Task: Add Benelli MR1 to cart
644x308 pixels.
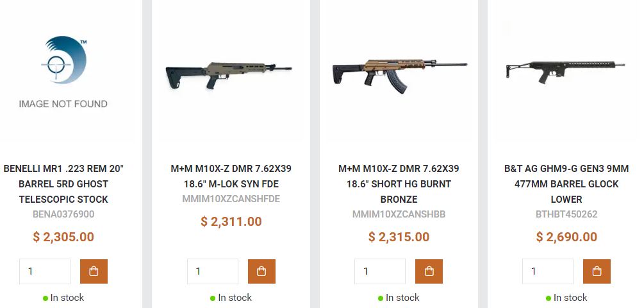Action: [x=94, y=271]
